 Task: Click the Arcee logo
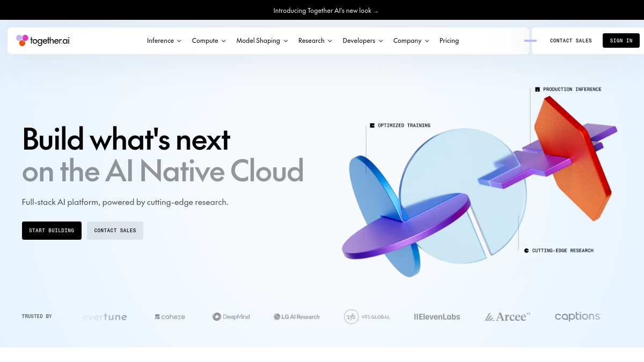(x=508, y=317)
